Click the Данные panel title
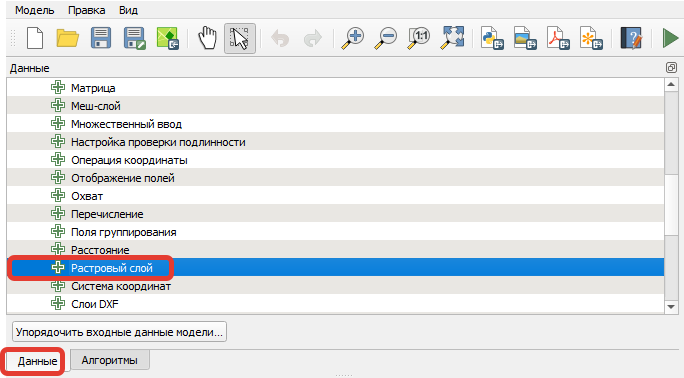 [30, 68]
